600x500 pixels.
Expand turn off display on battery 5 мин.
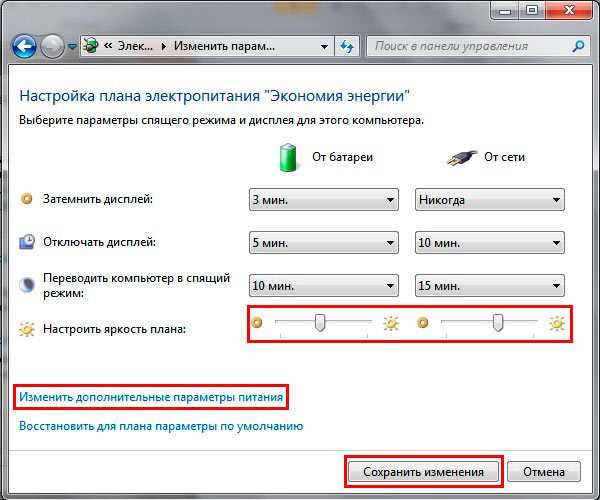pyautogui.click(x=324, y=243)
